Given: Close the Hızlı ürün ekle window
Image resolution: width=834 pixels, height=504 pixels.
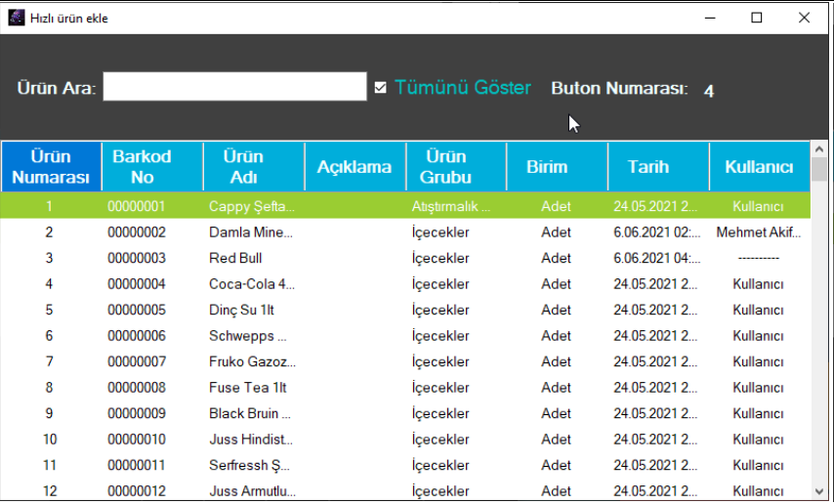Looking at the screenshot, I should click(x=805, y=18).
